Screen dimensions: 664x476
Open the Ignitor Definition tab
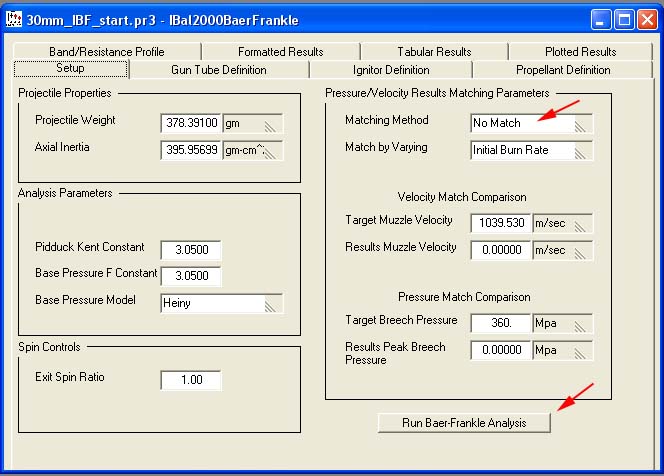[x=391, y=70]
